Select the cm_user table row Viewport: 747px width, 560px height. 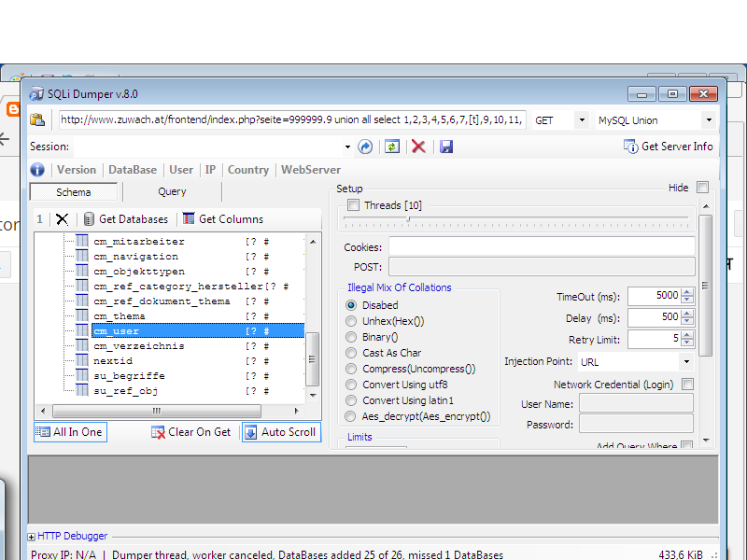[198, 330]
